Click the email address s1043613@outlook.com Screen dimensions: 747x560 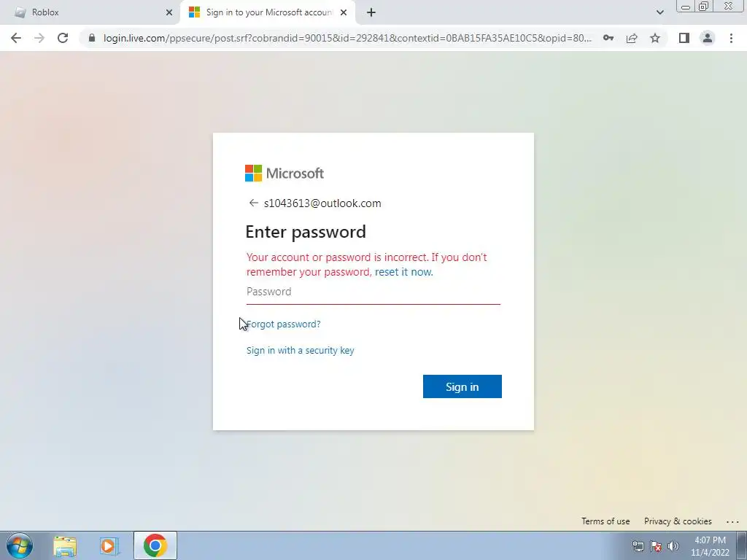322,203
